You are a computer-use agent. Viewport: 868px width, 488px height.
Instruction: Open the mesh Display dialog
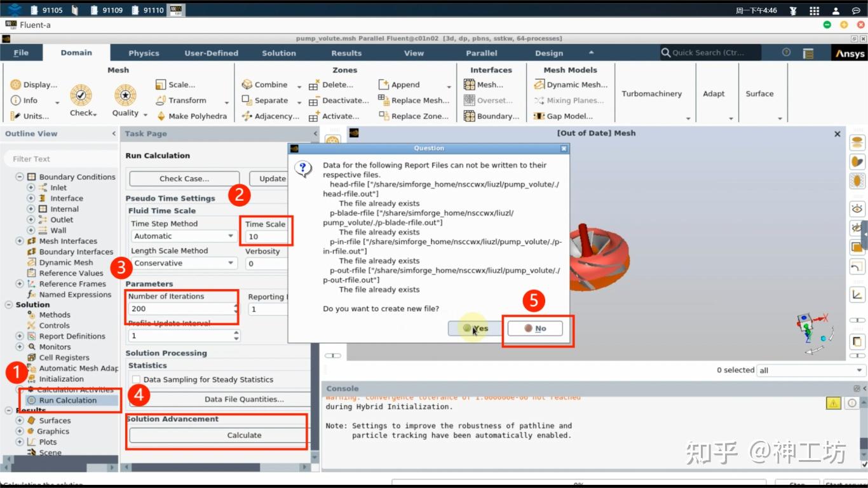(x=34, y=85)
